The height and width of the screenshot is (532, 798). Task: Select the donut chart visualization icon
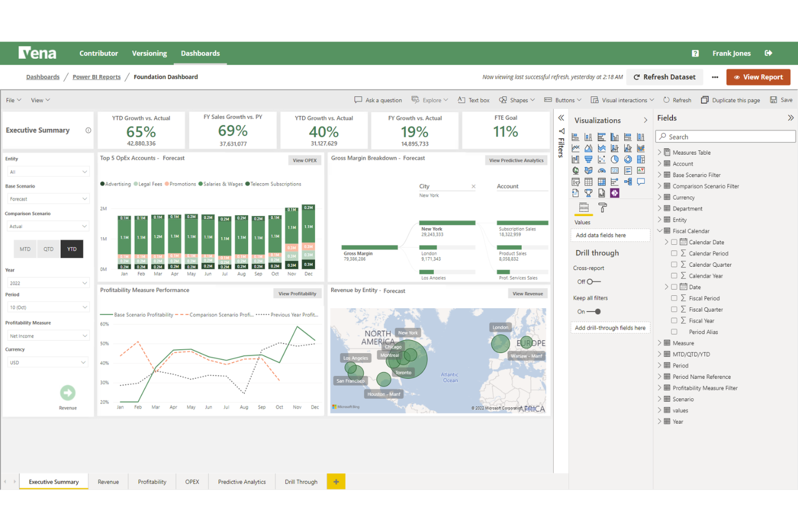(628, 160)
